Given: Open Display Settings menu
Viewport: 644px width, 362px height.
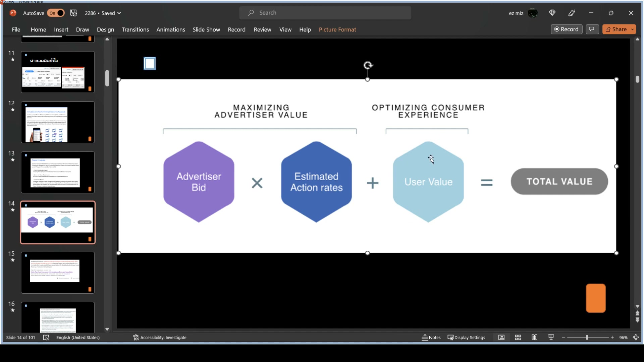Looking at the screenshot, I should click(x=466, y=338).
